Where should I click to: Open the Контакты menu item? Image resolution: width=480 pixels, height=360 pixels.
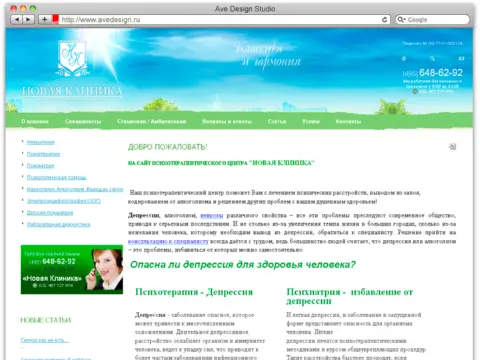click(348, 122)
